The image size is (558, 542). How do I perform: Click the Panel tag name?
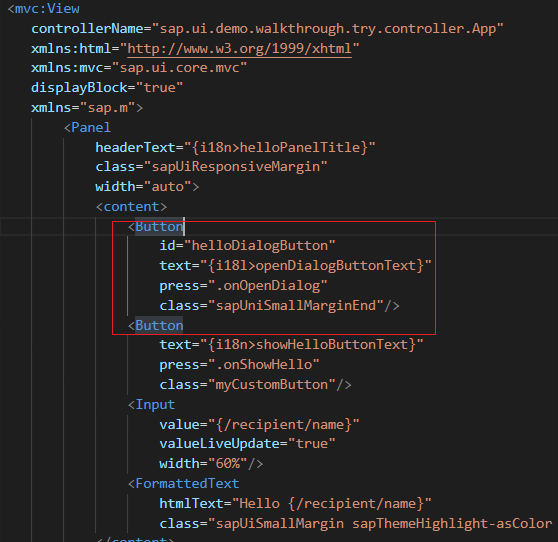click(x=91, y=127)
